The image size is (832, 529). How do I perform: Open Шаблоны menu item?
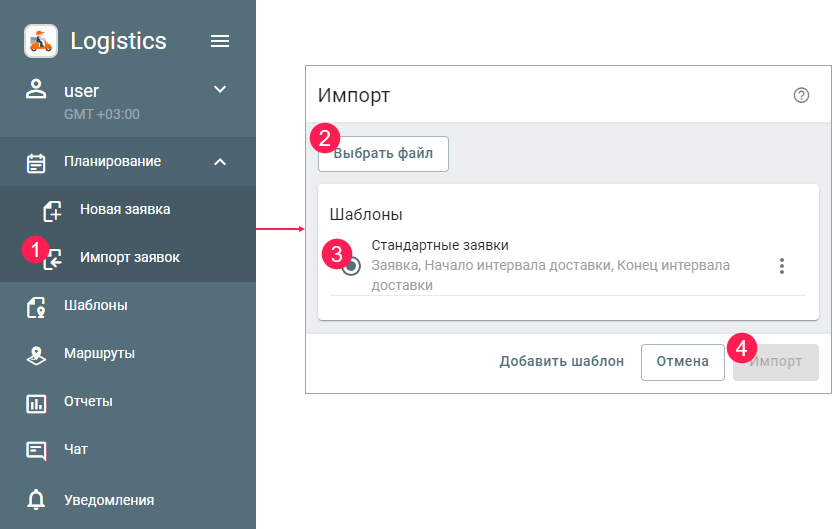(x=128, y=306)
